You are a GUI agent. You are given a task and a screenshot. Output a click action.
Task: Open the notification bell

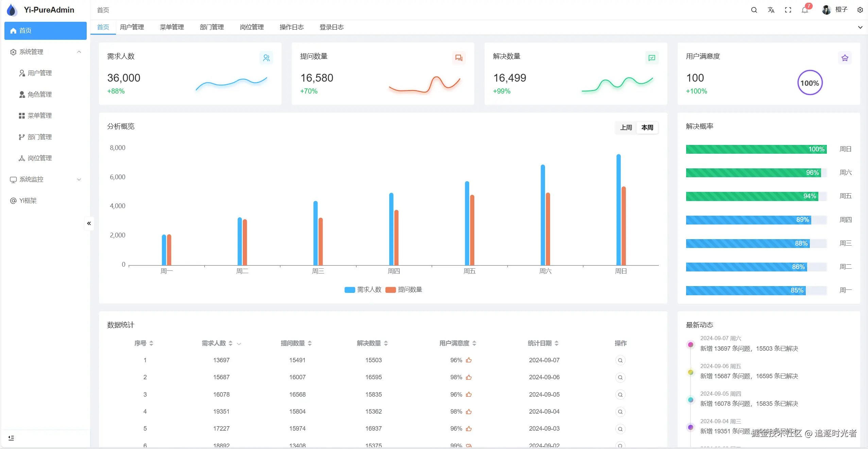click(x=804, y=10)
